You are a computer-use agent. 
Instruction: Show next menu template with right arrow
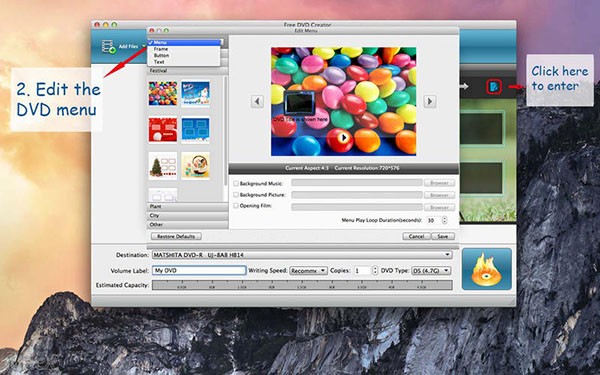click(x=430, y=101)
